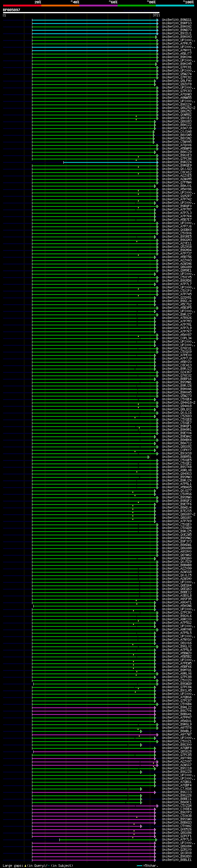This screenshot has height=868, width=197.
Task: Click the label UniRef100_Q8S628
Action: coord(176,751)
